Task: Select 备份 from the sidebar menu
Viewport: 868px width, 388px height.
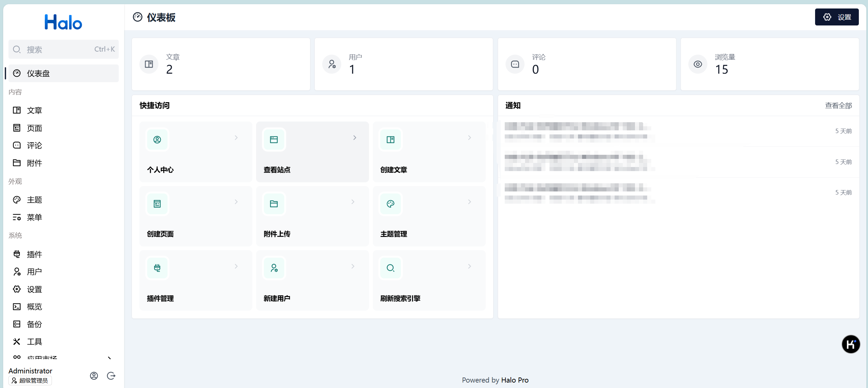Action: pyautogui.click(x=35, y=324)
